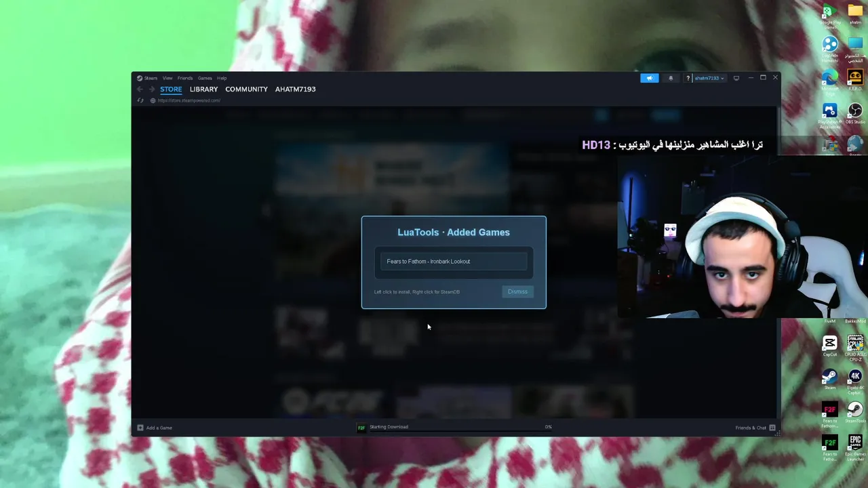Open the red F2F Fears to Fathom shortcut

coord(830,415)
